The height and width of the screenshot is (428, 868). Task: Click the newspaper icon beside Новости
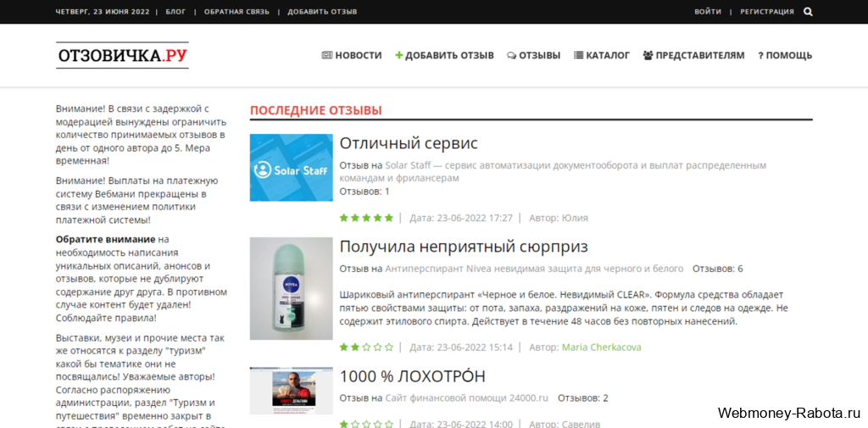[327, 55]
